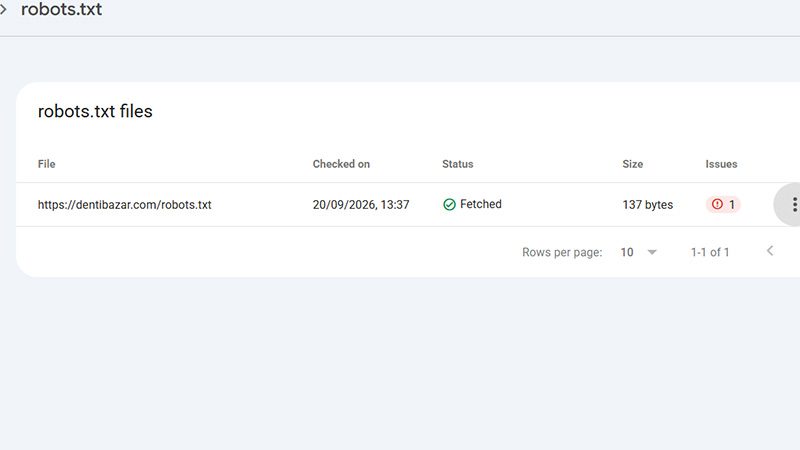Click the date 20/09/2026, 13:37
Screen dimensions: 800x450
(x=361, y=205)
